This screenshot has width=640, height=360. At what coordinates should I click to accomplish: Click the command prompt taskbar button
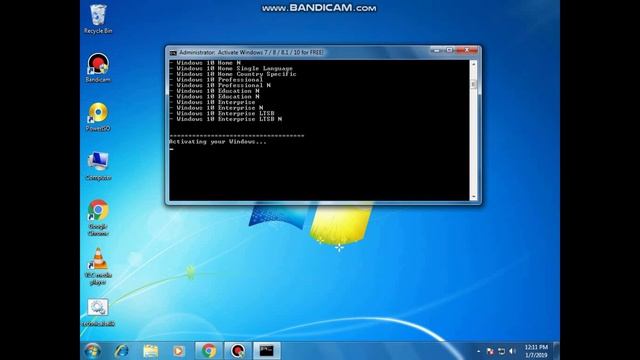(267, 351)
